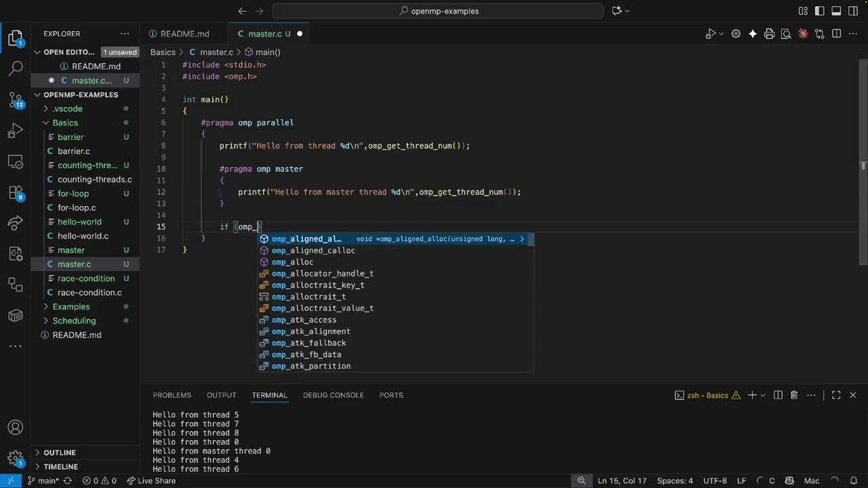868x488 pixels.
Task: Select the master.c editor tab
Action: pyautogui.click(x=269, y=34)
